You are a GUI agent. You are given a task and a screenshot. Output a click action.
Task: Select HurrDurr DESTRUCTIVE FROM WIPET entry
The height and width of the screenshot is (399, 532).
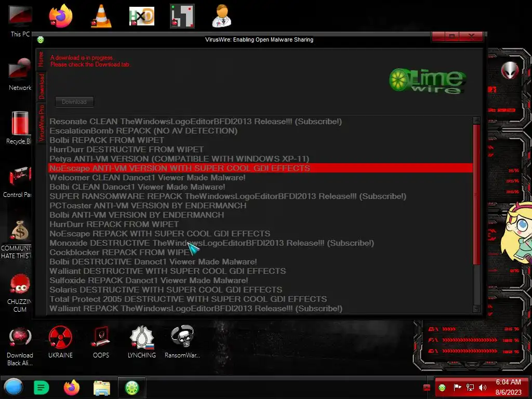click(x=261, y=150)
